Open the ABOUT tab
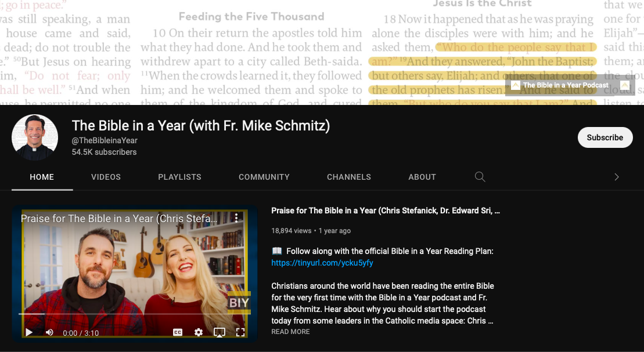 422,177
